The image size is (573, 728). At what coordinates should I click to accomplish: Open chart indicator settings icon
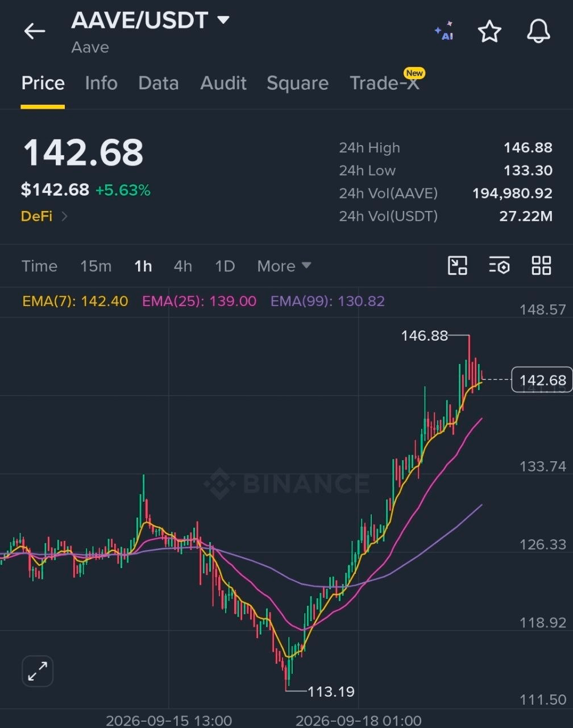coord(499,266)
